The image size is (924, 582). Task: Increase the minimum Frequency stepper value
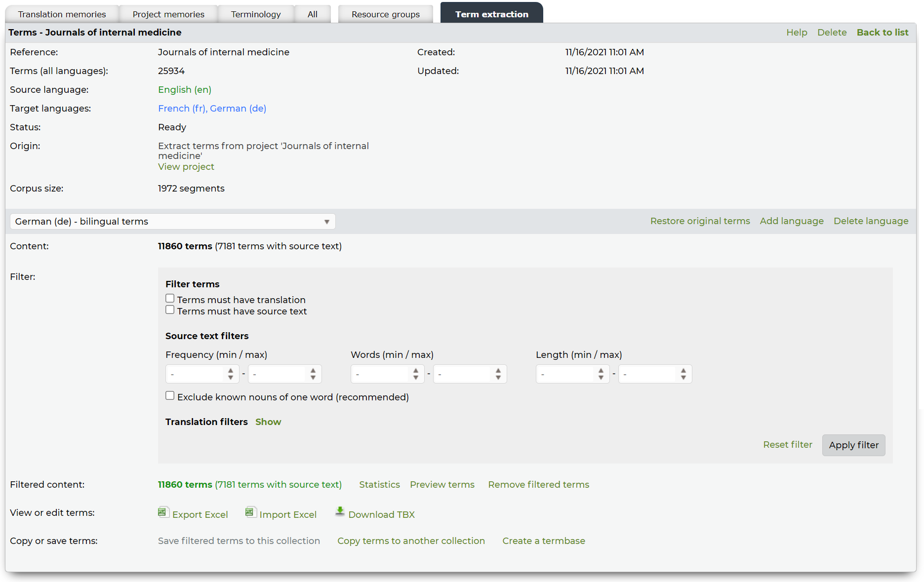pos(231,371)
